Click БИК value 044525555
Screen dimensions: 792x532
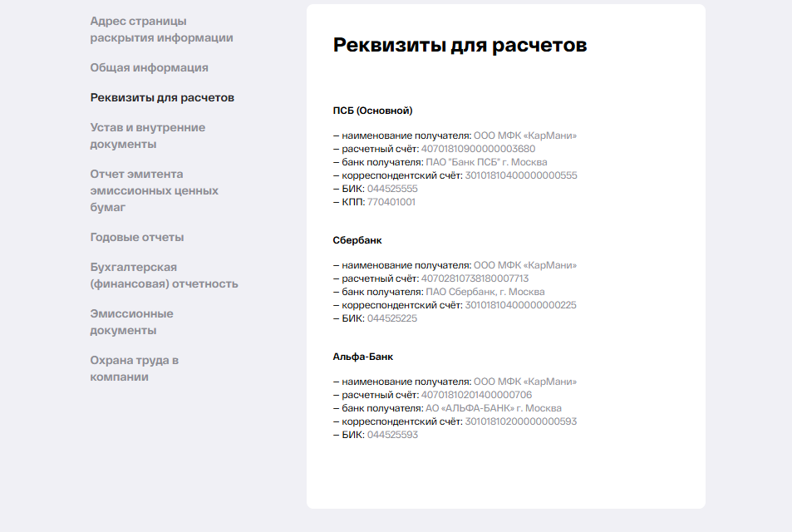(392, 189)
